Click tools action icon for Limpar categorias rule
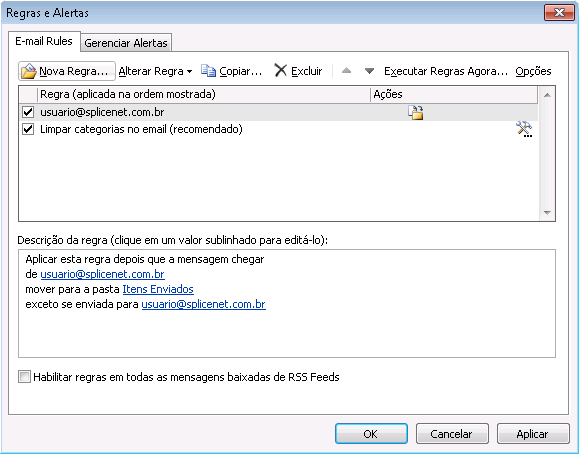The image size is (579, 454). tap(524, 129)
